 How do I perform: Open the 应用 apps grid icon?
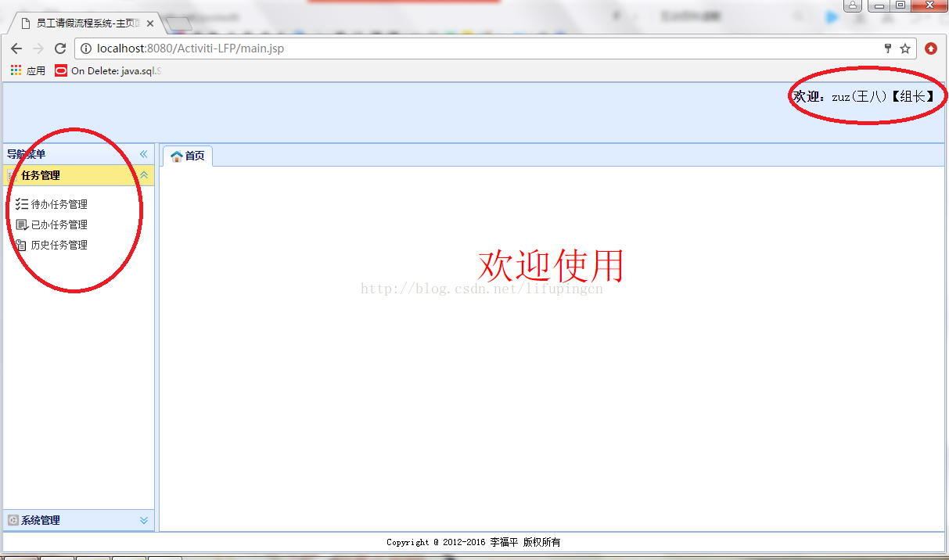coord(15,70)
